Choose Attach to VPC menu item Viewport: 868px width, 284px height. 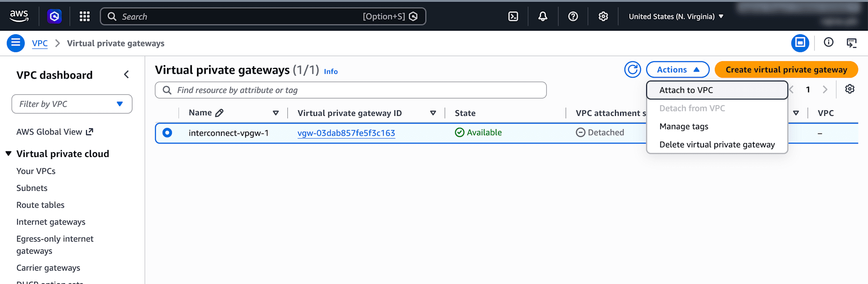click(717, 90)
